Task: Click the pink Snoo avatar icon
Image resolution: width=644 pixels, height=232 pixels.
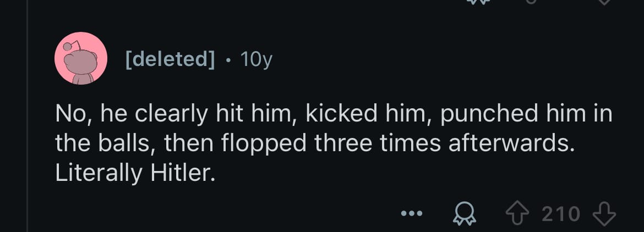Action: click(x=80, y=58)
